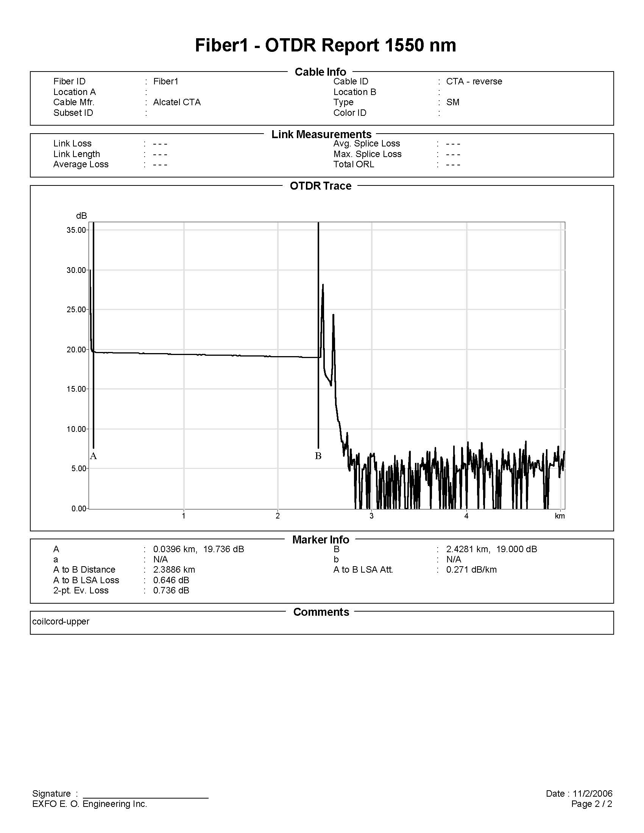644x833 pixels.
Task: Click the Page 2 / 2 indicator
Action: click(x=592, y=803)
